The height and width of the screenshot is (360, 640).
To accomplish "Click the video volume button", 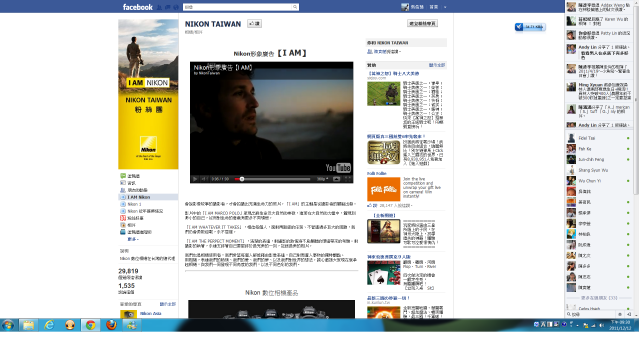I will [204, 179].
